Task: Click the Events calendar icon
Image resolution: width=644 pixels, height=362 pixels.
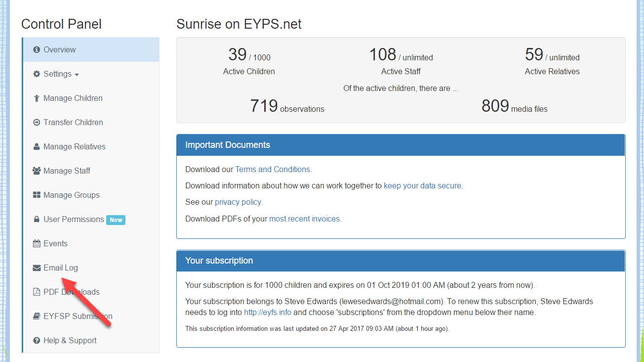Action: (x=37, y=243)
